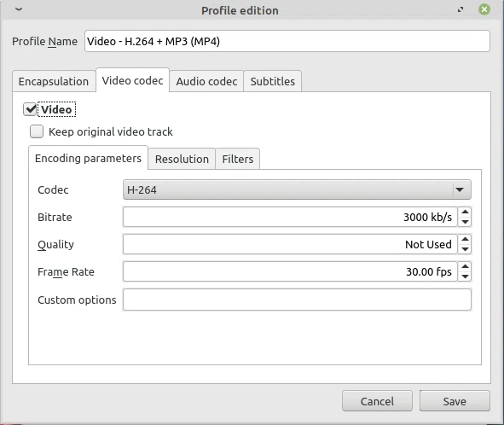
Task: Decrease Frame Rate with down arrow
Action: [465, 277]
